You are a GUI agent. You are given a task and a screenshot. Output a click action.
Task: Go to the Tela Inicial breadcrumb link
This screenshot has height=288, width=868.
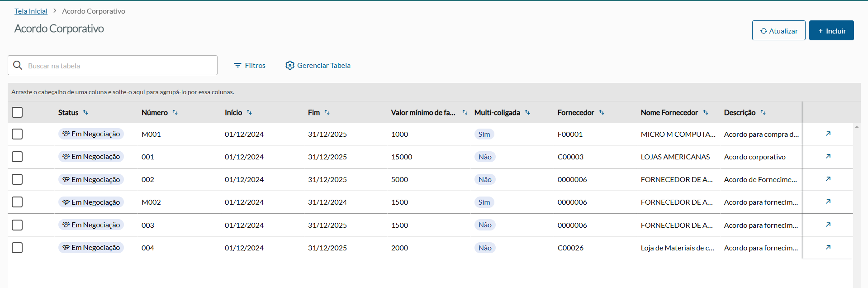[31, 11]
